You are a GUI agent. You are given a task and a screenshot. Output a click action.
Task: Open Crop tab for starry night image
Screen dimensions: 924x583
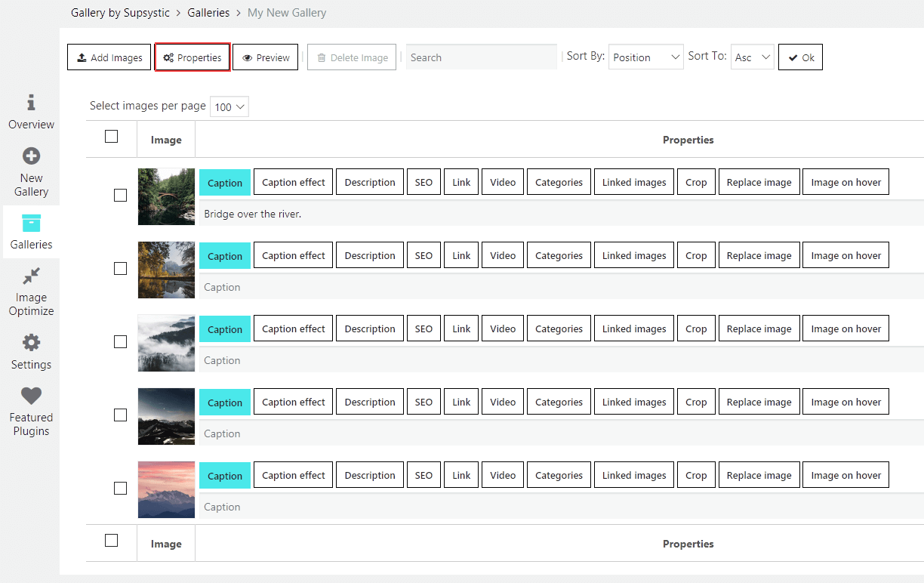coord(696,402)
